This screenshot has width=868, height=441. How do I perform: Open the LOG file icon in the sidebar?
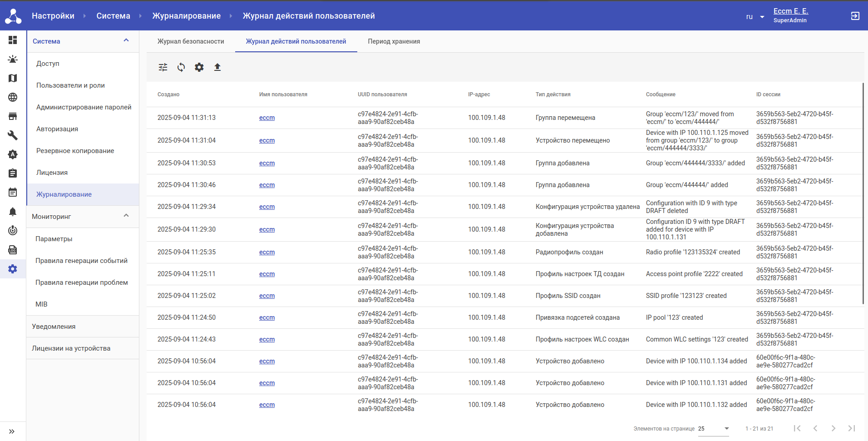pos(13,250)
